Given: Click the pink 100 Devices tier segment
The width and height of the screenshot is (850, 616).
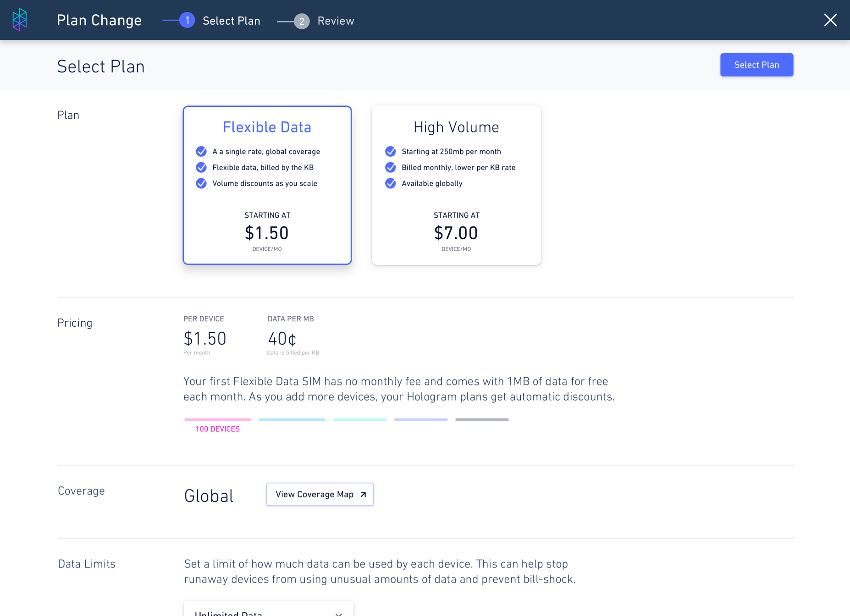Looking at the screenshot, I should pos(217,419).
